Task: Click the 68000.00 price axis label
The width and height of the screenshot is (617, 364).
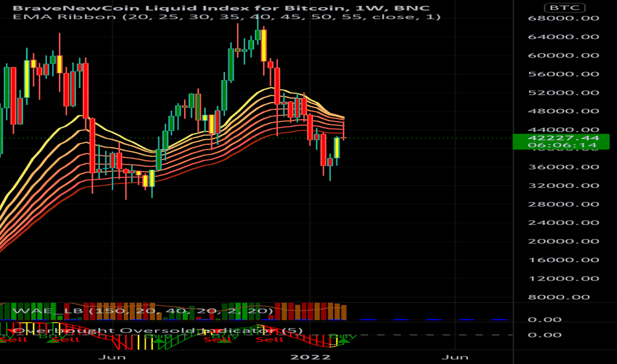Action: (563, 18)
